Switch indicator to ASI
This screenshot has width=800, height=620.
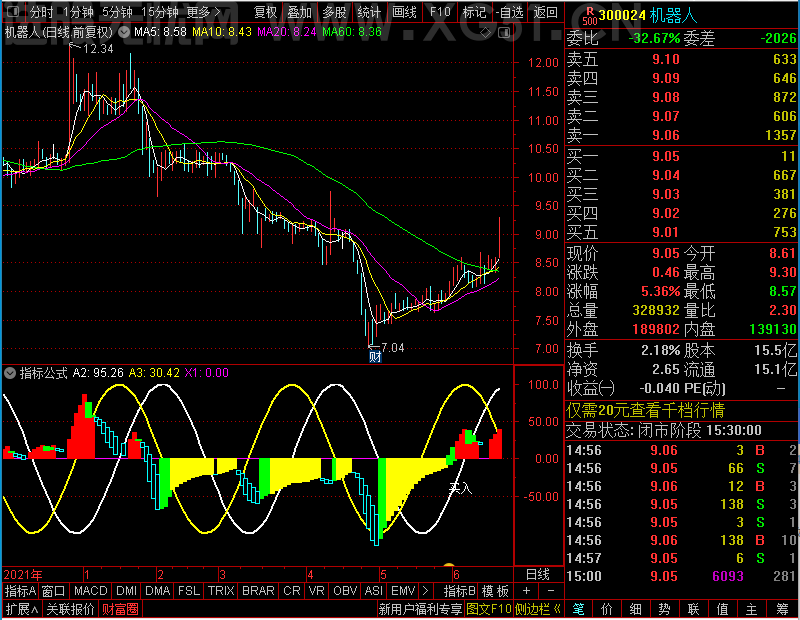(373, 591)
